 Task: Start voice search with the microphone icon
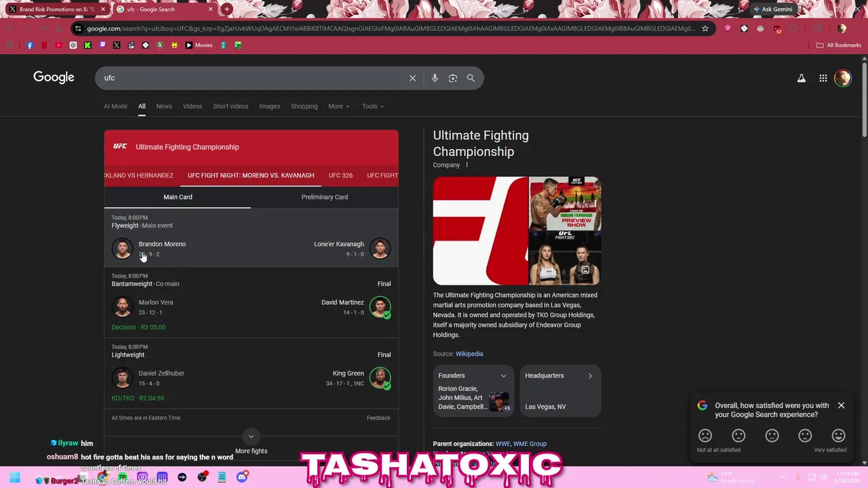[x=435, y=78]
